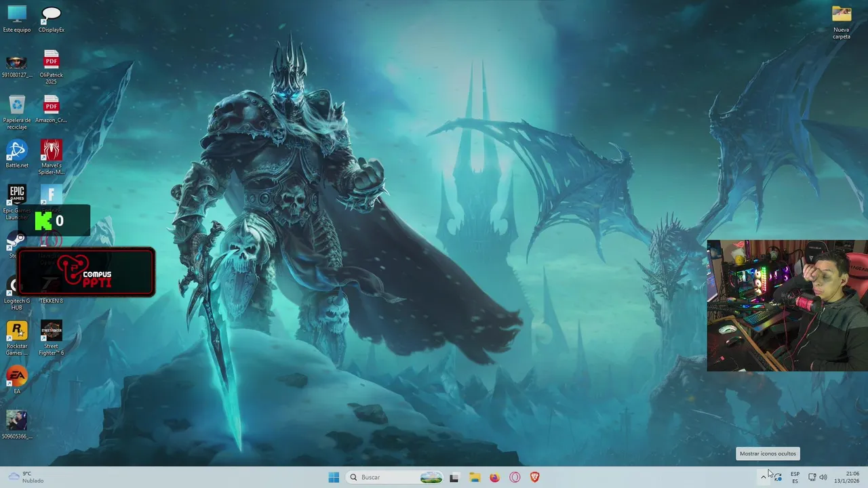Launch Firefox from the taskbar
Screen dimensions: 868x488
(494, 477)
